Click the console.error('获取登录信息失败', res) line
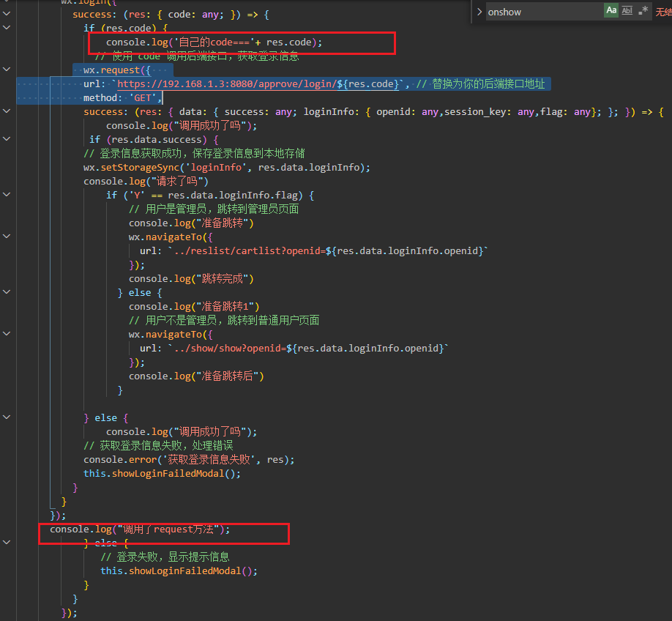Image resolution: width=672 pixels, height=621 pixels. pyautogui.click(x=189, y=460)
